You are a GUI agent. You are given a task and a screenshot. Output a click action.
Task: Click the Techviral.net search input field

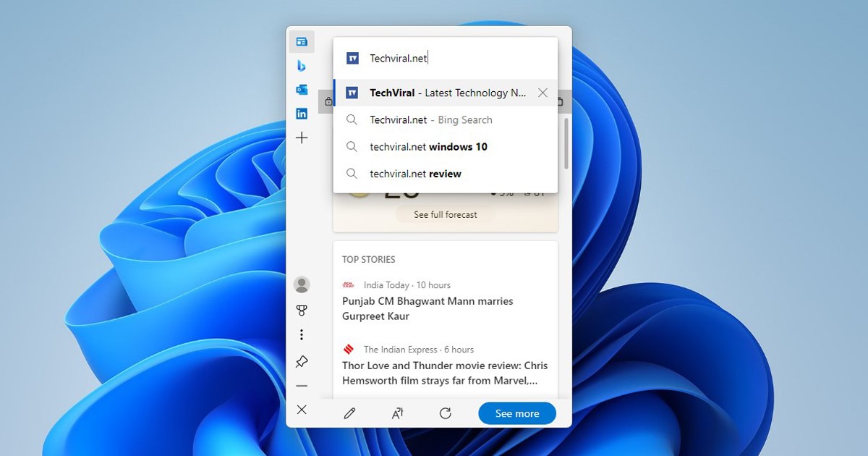point(446,58)
